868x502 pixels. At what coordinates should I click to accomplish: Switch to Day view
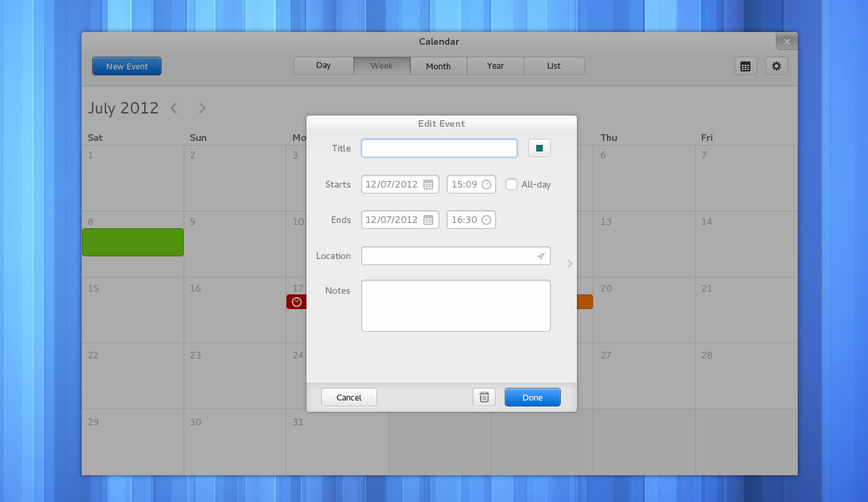[324, 66]
